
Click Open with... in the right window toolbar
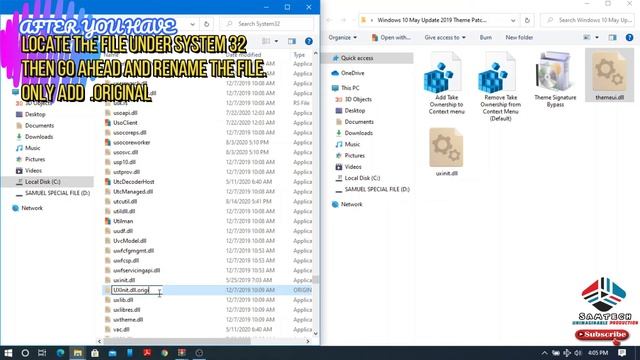coord(391,38)
